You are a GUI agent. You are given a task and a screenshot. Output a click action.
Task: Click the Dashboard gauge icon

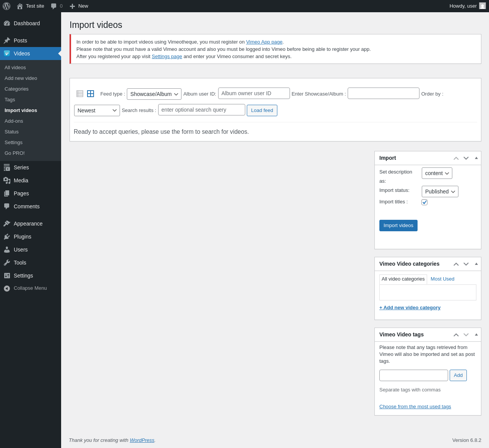coord(7,23)
